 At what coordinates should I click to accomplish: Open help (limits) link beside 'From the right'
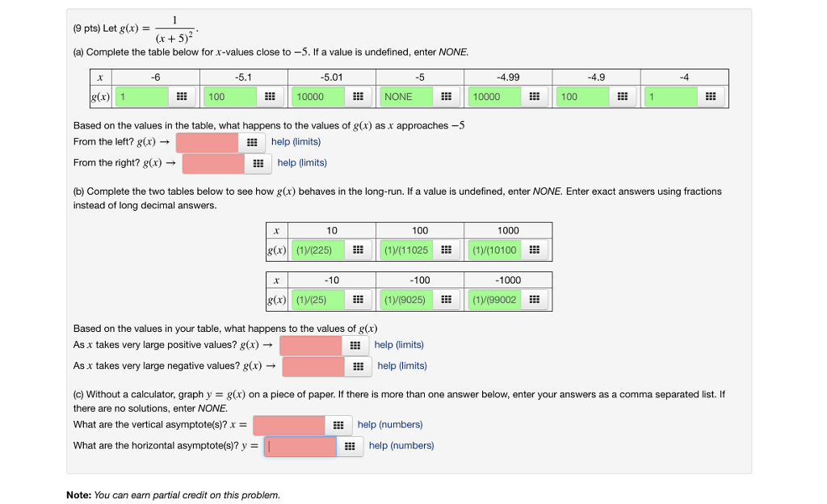[302, 163]
